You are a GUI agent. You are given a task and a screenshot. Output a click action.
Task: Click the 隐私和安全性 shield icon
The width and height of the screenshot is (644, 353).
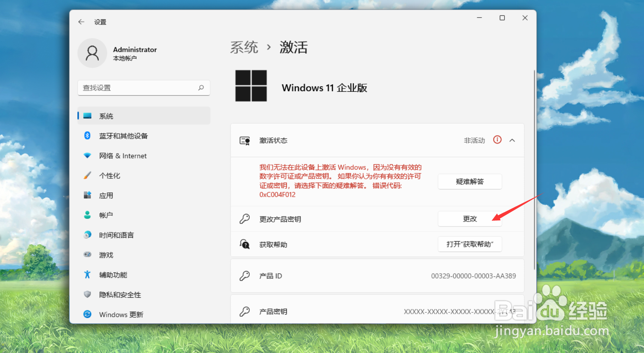pyautogui.click(x=87, y=294)
